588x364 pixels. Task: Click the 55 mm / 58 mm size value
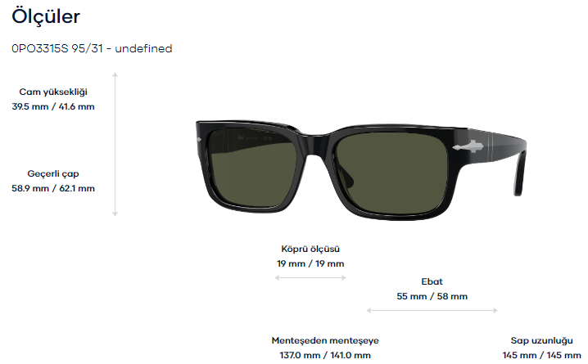432,296
